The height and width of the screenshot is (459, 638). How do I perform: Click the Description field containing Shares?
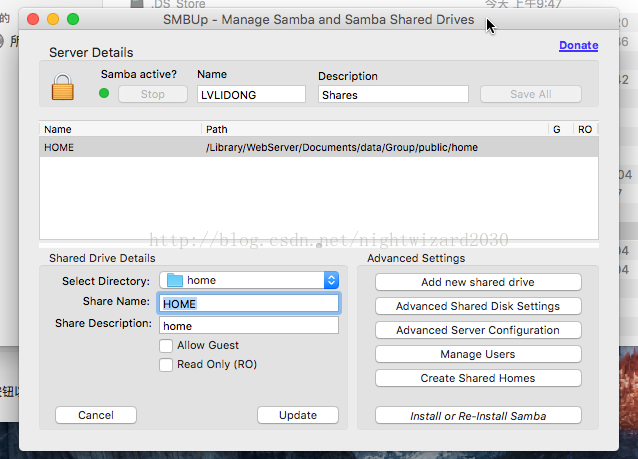coord(393,94)
